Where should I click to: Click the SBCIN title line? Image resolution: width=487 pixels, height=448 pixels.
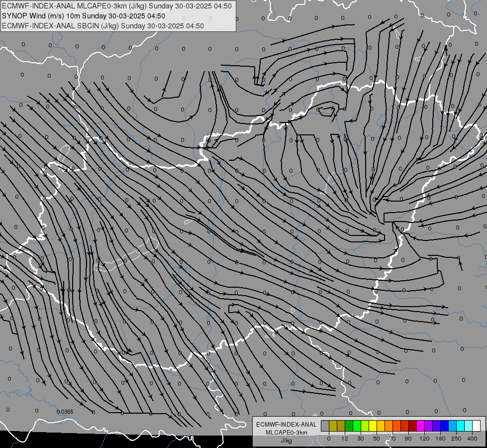point(103,26)
